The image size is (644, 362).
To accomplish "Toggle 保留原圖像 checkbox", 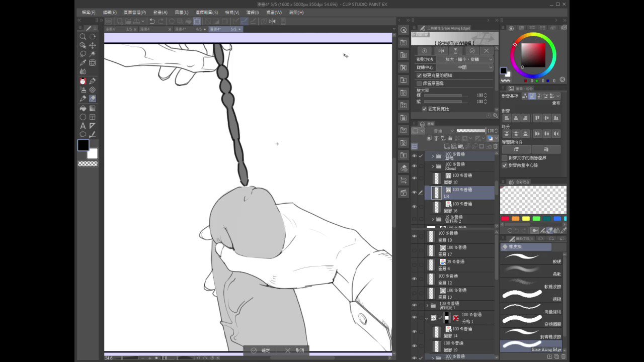I will point(419,83).
